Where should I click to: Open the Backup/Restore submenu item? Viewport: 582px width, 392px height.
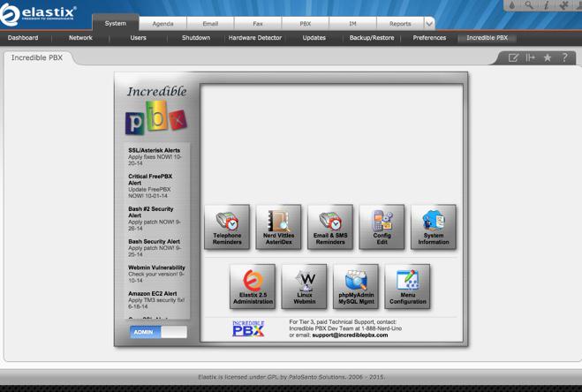pos(372,38)
